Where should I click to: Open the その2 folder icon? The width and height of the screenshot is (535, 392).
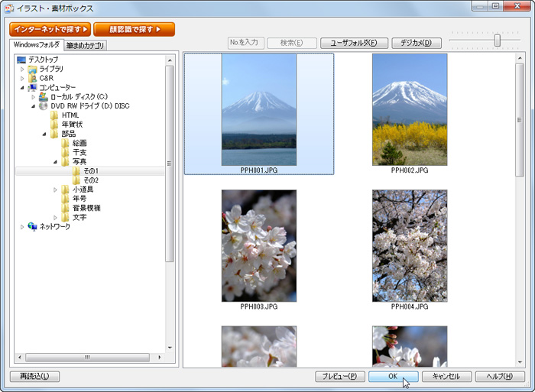pyautogui.click(x=77, y=180)
